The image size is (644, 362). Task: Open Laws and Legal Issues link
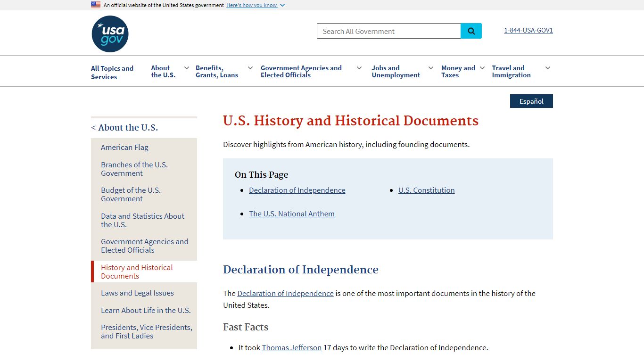(137, 293)
